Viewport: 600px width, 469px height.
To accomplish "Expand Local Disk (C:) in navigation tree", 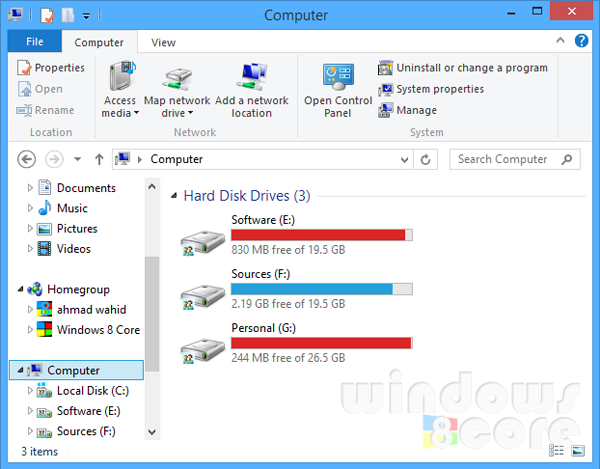I will tap(30, 391).
